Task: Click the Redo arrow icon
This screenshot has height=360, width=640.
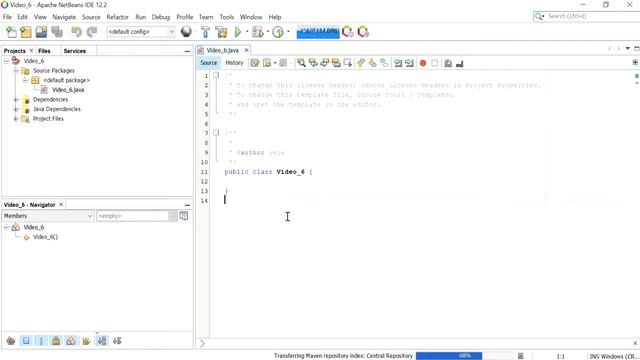Action: (x=92, y=32)
